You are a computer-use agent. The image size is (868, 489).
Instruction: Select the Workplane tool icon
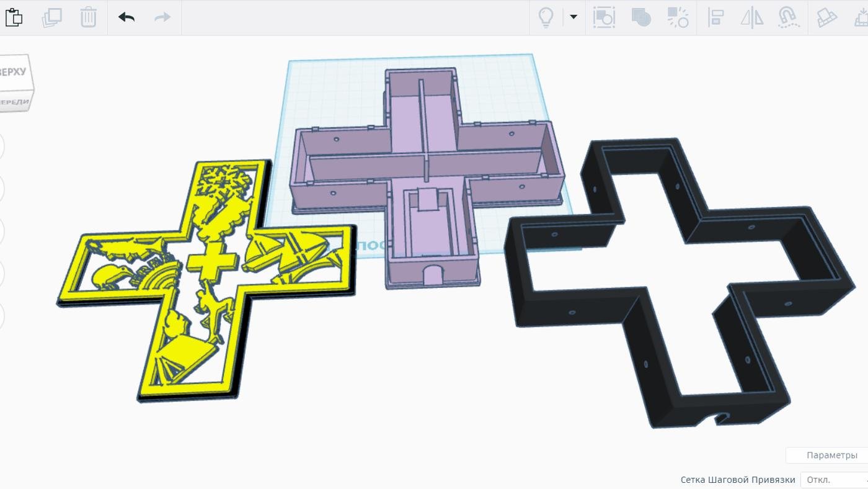[826, 17]
